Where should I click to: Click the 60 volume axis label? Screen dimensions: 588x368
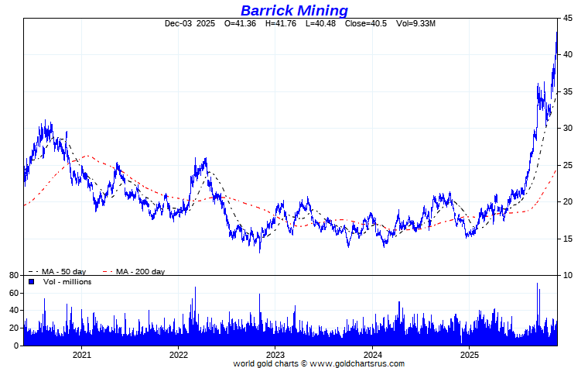(x=14, y=293)
